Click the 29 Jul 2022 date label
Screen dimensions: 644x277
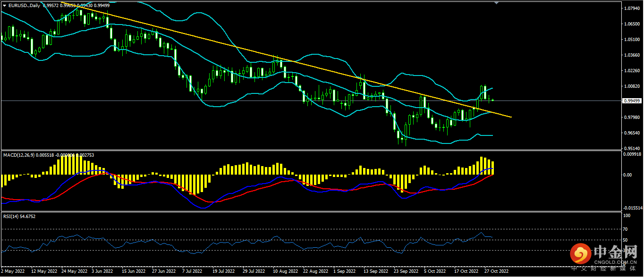click(254, 272)
